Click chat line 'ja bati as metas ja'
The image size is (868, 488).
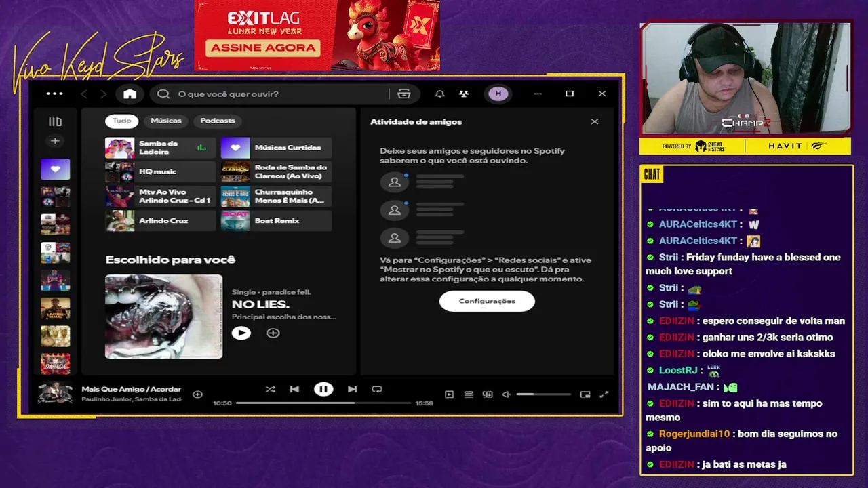745,464
